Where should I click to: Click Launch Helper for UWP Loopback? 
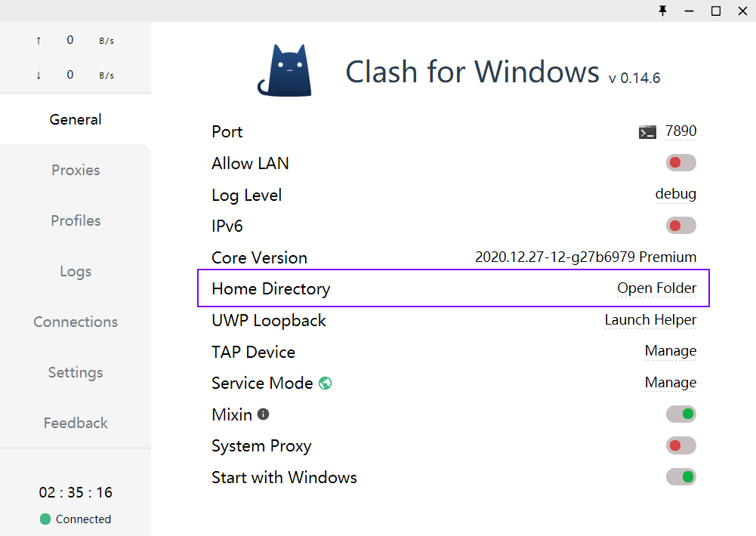pyautogui.click(x=650, y=320)
